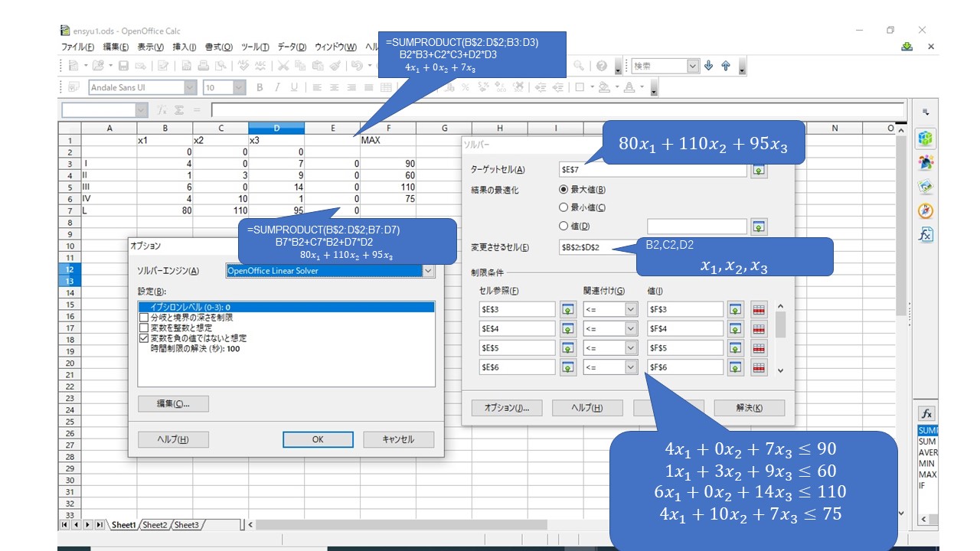This screenshot has height=551, width=980.
Task: Expand the solver engine dropdown
Action: (x=428, y=271)
